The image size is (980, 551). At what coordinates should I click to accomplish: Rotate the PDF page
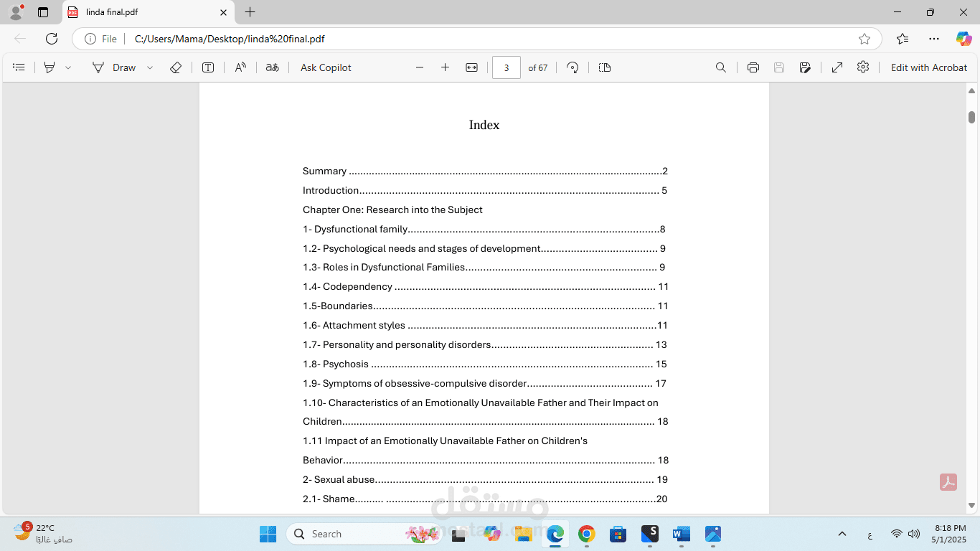573,67
